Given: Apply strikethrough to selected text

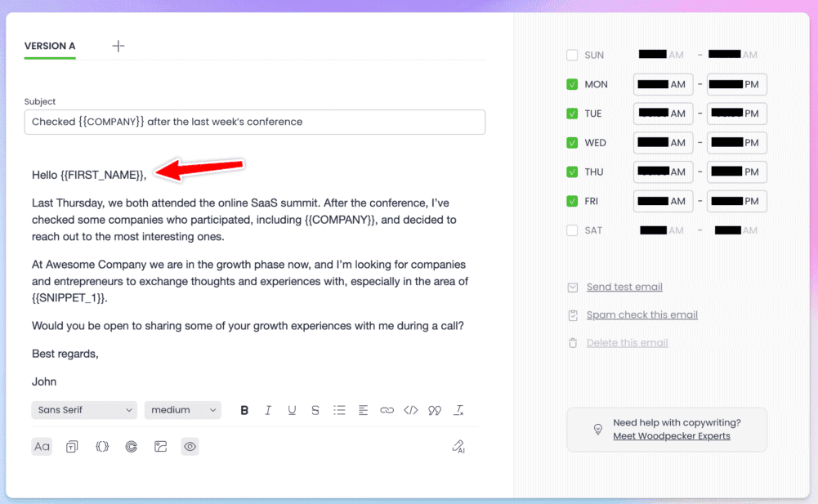Looking at the screenshot, I should (315, 410).
